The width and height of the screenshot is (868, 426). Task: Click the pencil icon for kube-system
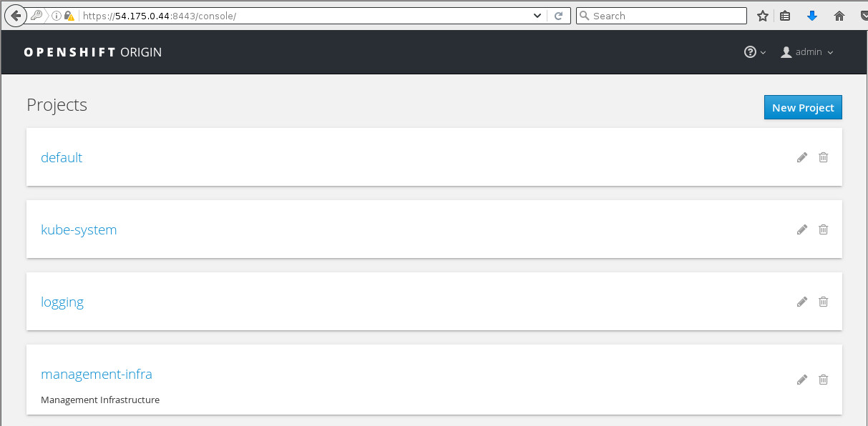[802, 229]
